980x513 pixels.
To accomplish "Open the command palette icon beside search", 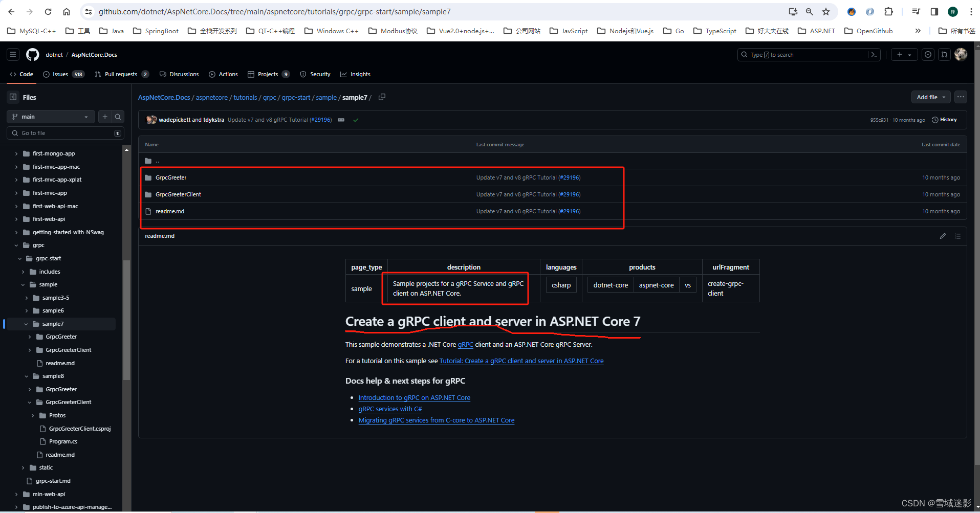I will pyautogui.click(x=874, y=55).
